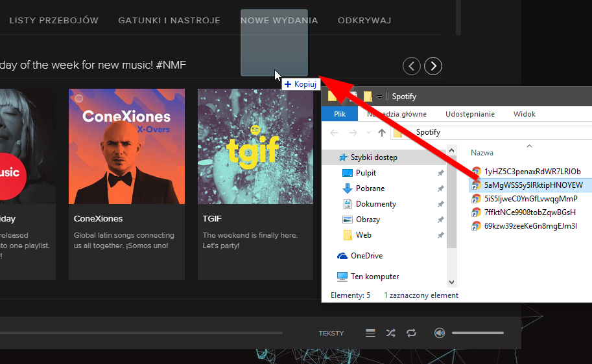Open the Plik menu in Explorer
This screenshot has height=364, width=592.
[340, 114]
